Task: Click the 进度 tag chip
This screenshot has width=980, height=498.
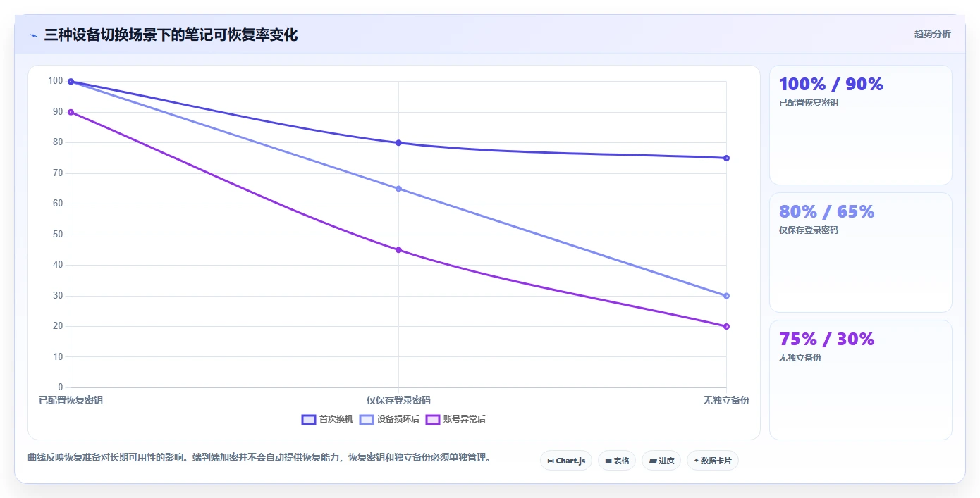Action: (661, 461)
